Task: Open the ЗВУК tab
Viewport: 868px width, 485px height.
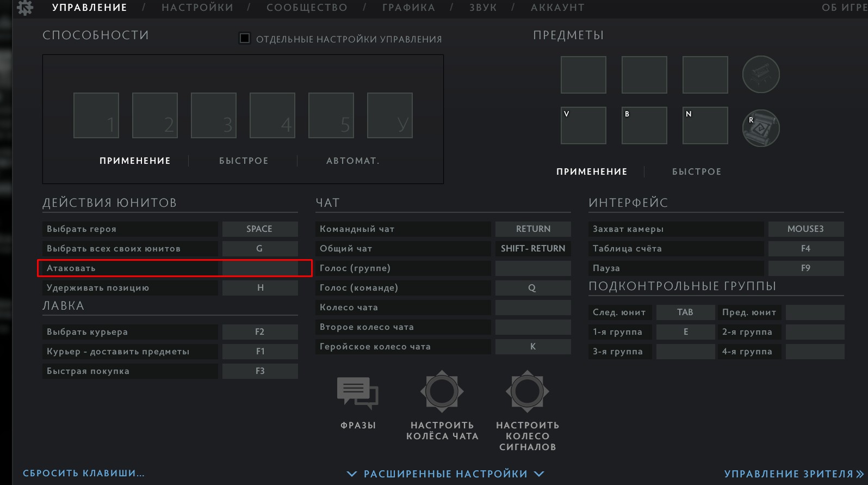Action: pos(483,8)
